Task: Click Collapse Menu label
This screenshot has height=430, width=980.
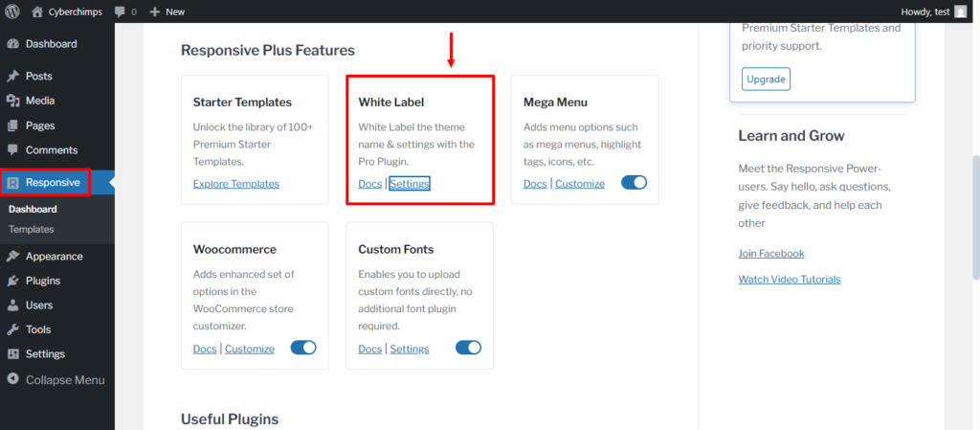Action: point(65,379)
